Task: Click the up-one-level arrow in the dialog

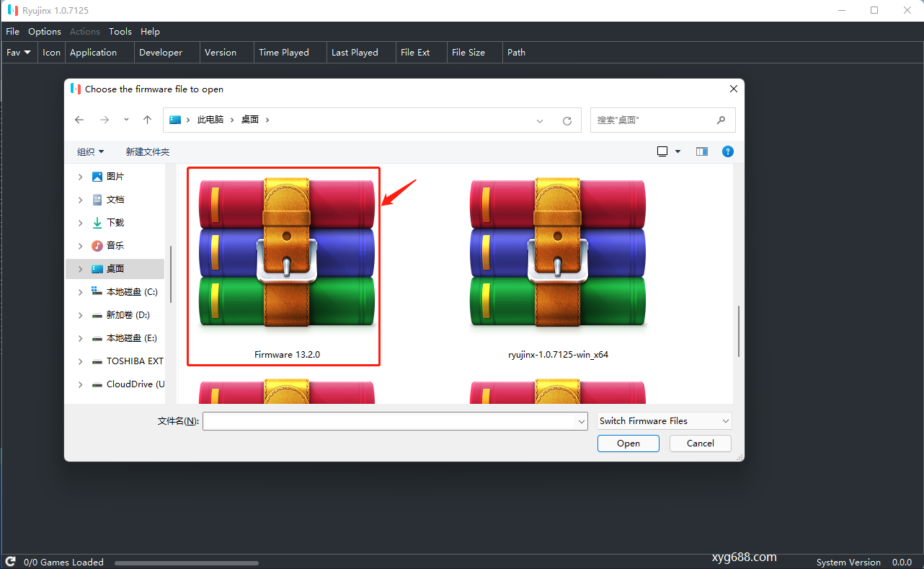Action: coord(147,120)
